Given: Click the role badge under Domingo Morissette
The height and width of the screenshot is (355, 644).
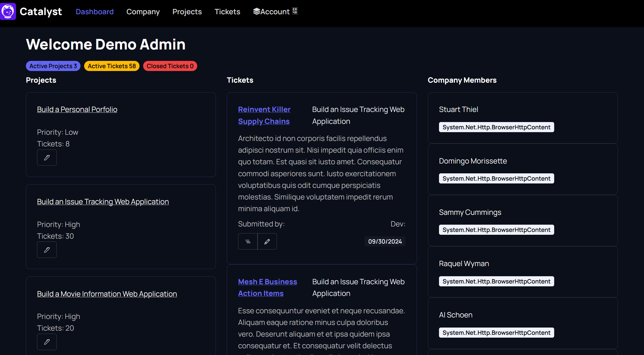Looking at the screenshot, I should point(496,179).
